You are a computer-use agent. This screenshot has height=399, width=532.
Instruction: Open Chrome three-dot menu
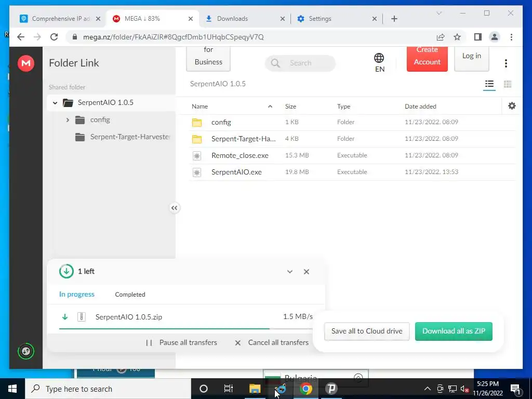pos(511,37)
